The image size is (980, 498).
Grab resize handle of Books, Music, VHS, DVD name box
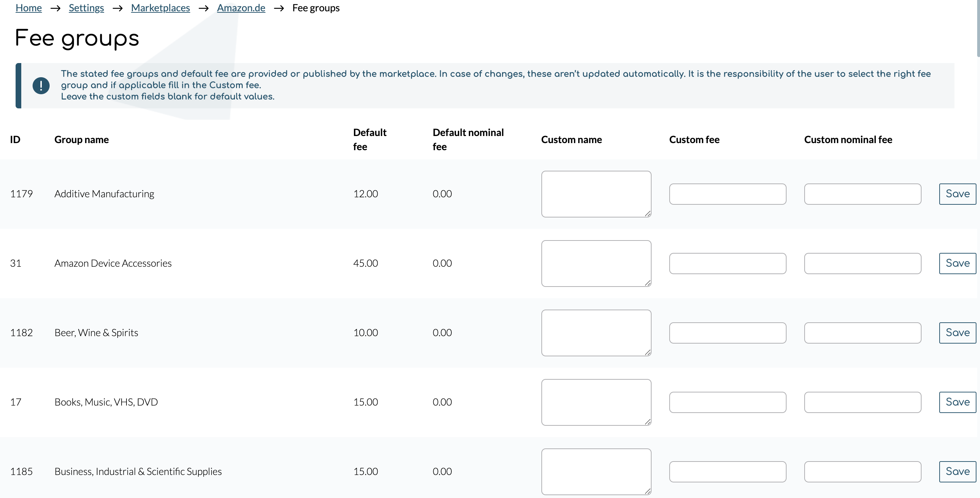[648, 422]
